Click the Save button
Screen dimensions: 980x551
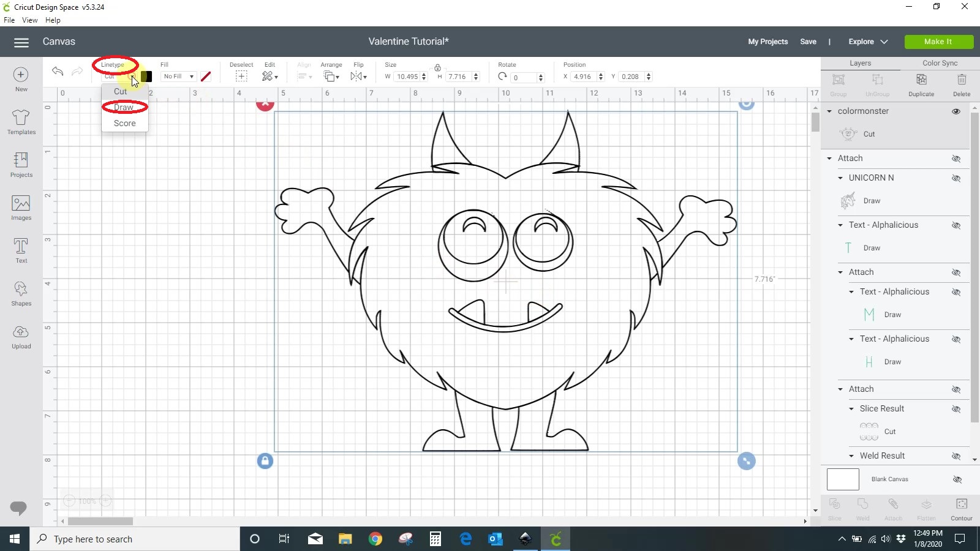[808, 42]
